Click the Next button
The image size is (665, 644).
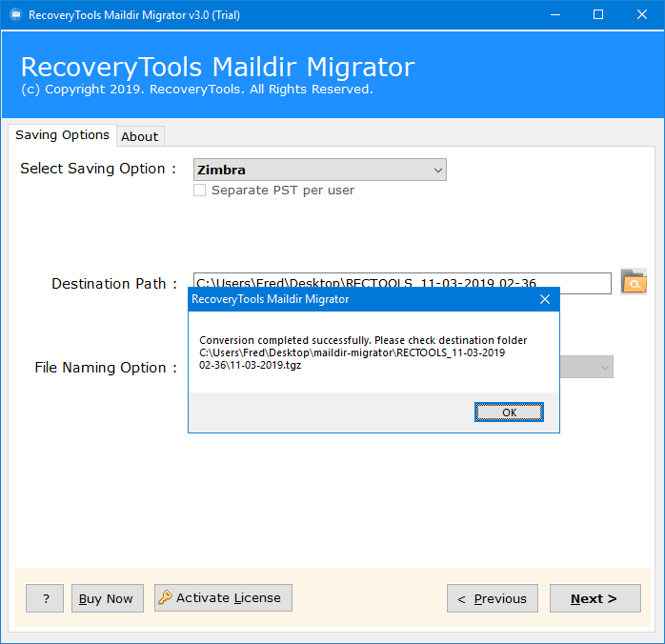coord(595,598)
